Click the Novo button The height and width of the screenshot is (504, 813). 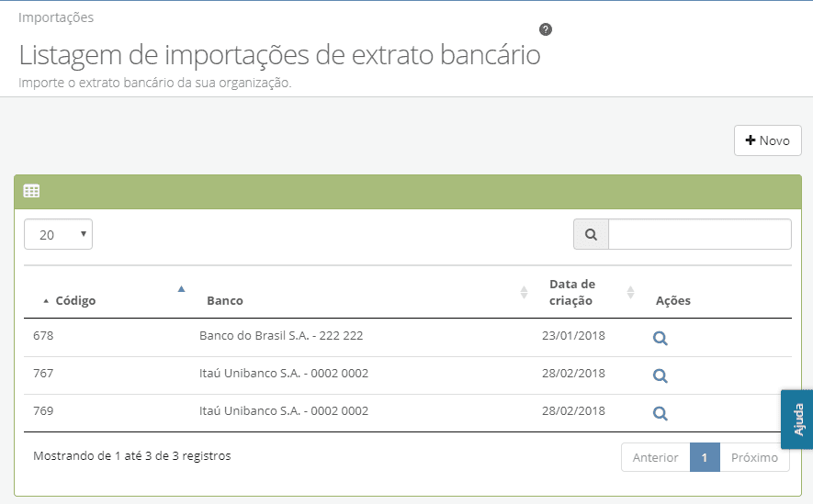768,140
